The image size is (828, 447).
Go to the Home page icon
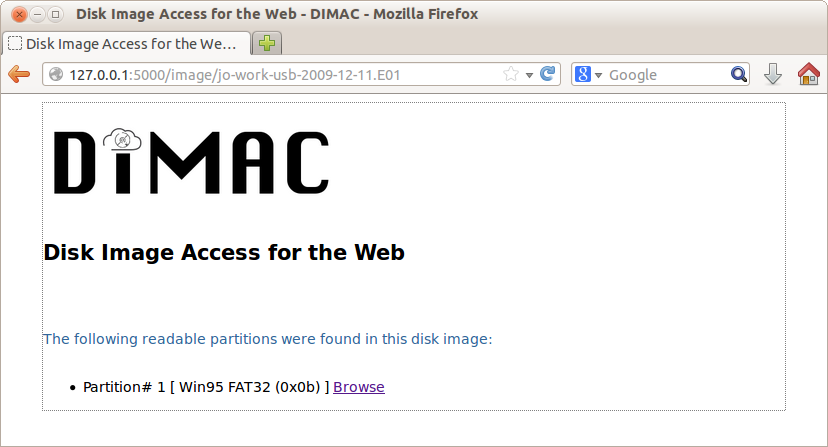point(808,74)
